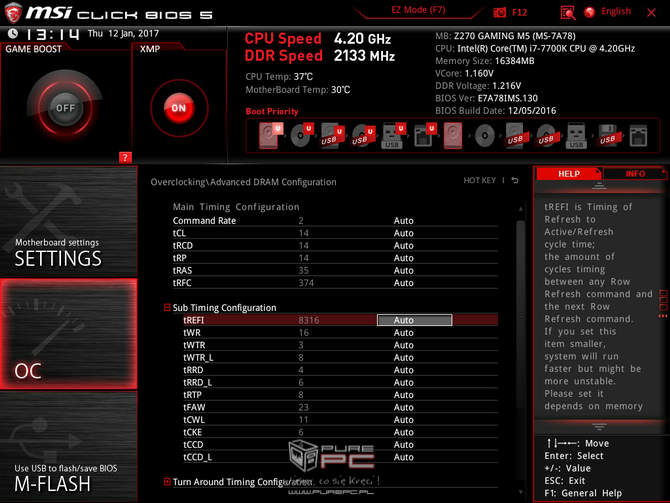Switch to EZ Mode (F7)

point(418,10)
